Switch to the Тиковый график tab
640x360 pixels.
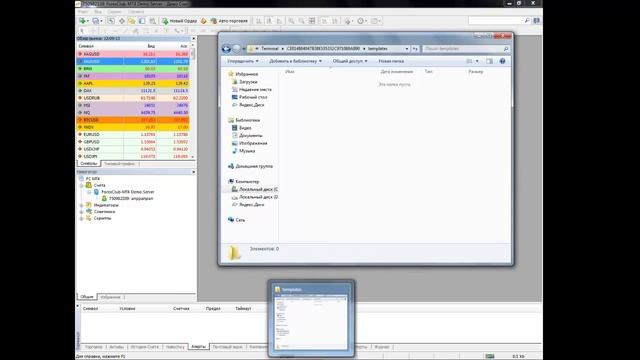[119, 164]
